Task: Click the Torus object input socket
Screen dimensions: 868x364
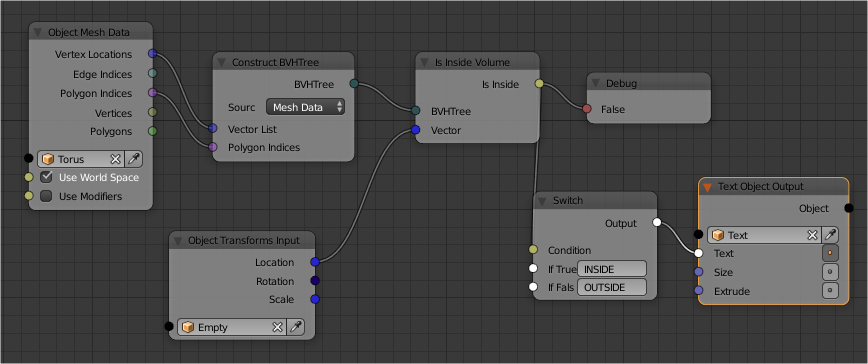Action: pyautogui.click(x=29, y=158)
